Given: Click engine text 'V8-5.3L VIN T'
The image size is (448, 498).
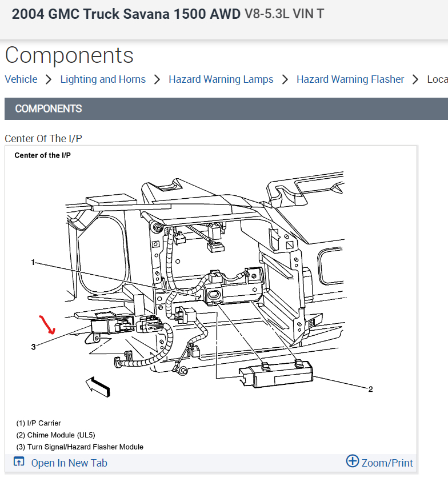Looking at the screenshot, I should pyautogui.click(x=285, y=14).
